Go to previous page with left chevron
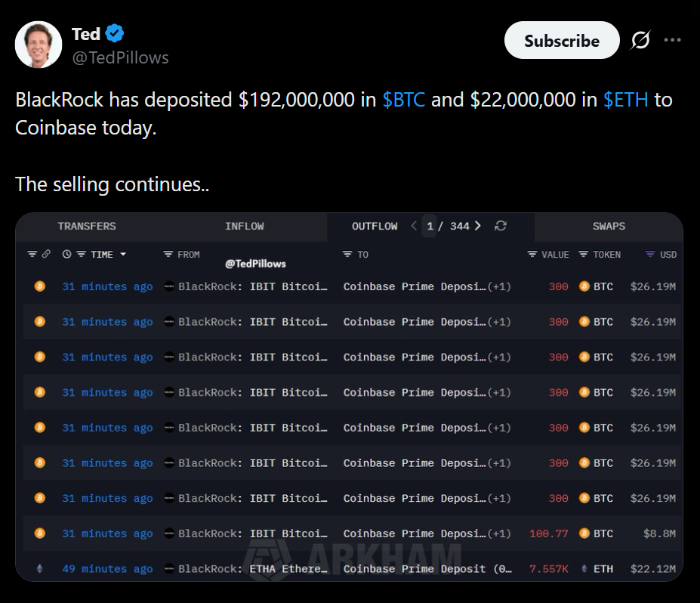Viewport: 700px width, 603px height. tap(414, 226)
